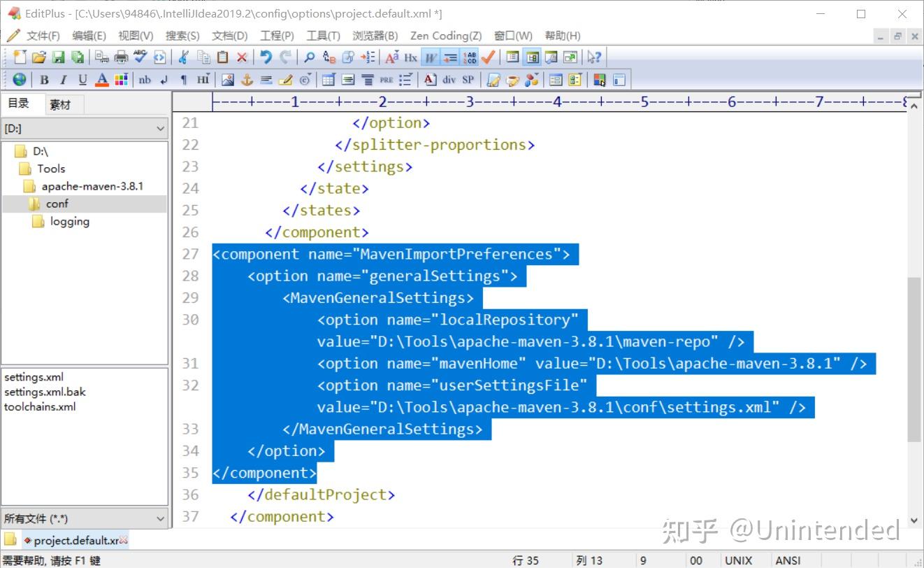The height and width of the screenshot is (568, 924).
Task: Click the paragraph mark icon
Action: click(184, 80)
